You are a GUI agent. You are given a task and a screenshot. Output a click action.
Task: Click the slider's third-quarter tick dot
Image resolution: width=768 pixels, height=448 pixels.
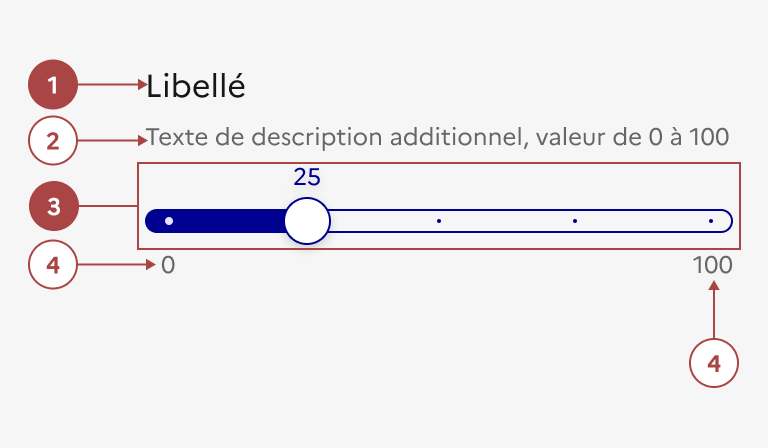click(575, 220)
